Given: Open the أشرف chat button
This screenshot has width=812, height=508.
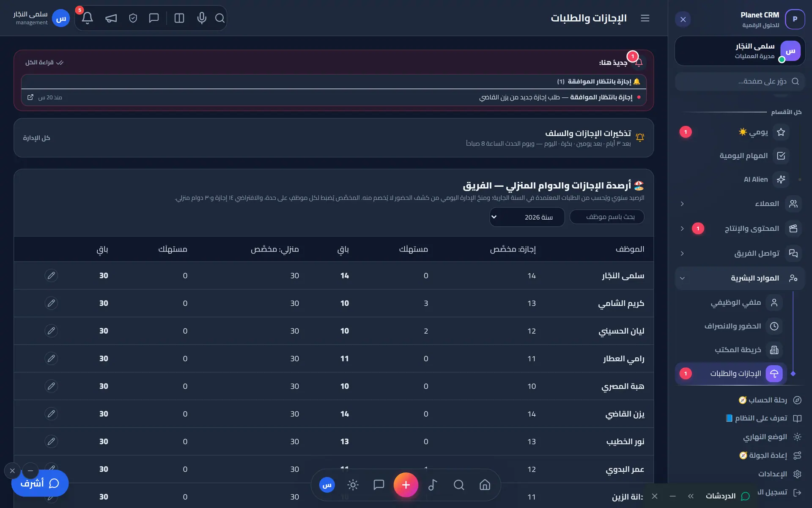Looking at the screenshot, I should tap(40, 483).
